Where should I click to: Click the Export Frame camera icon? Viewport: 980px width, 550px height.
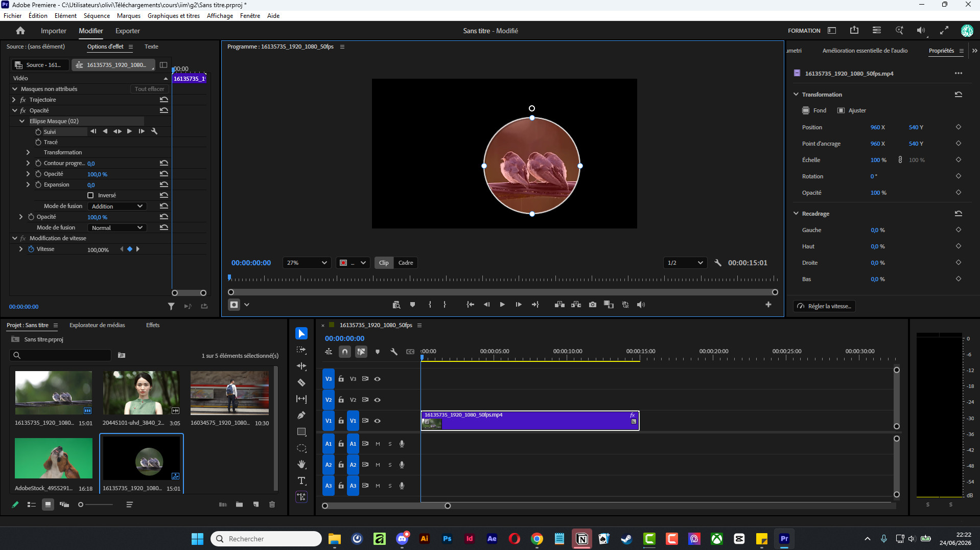(592, 305)
